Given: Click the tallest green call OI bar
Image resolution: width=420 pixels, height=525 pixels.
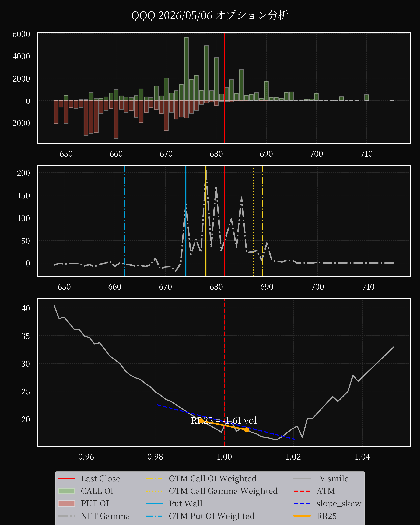Looking at the screenshot, I should 186,69.
